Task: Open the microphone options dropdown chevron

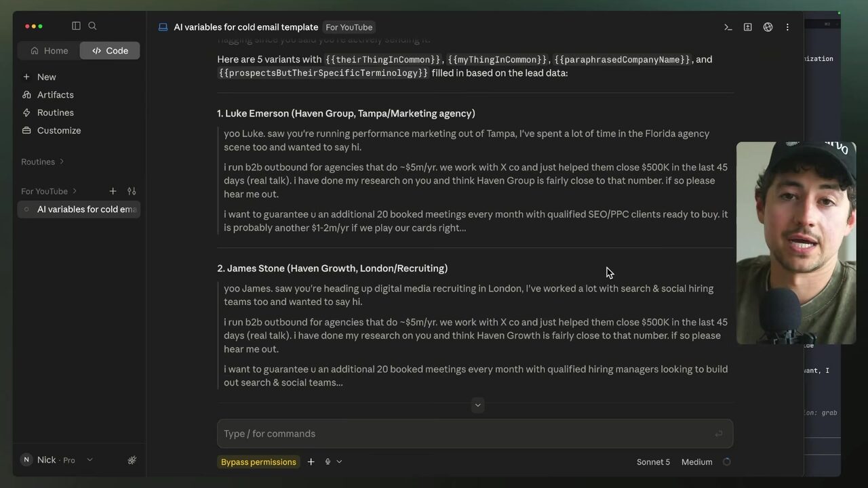Action: click(339, 462)
